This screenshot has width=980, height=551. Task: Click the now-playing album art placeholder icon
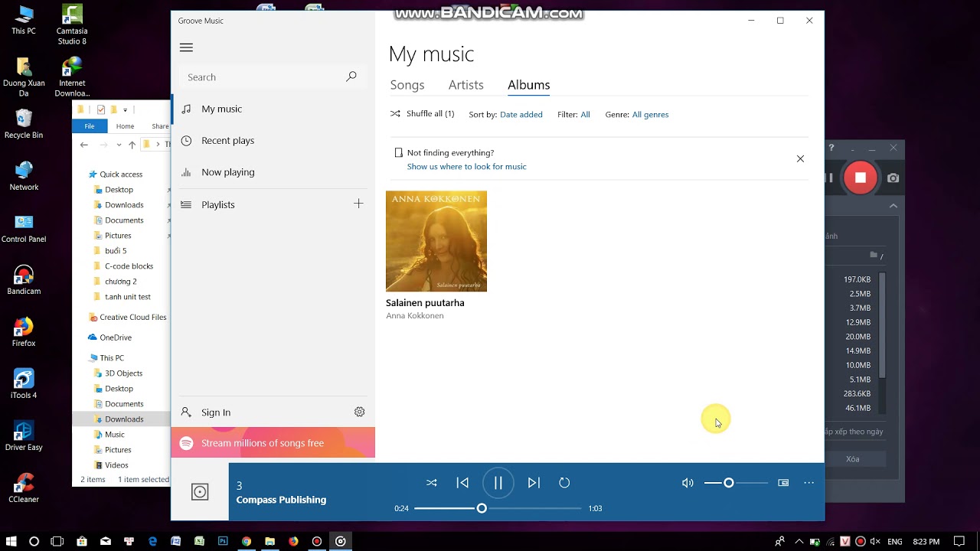(x=200, y=492)
